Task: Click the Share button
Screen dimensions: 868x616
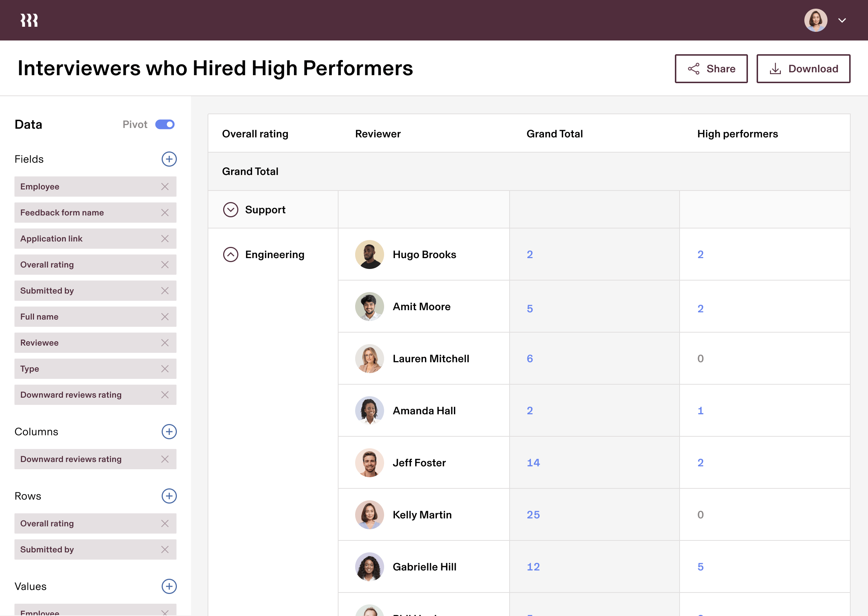Action: click(x=711, y=69)
